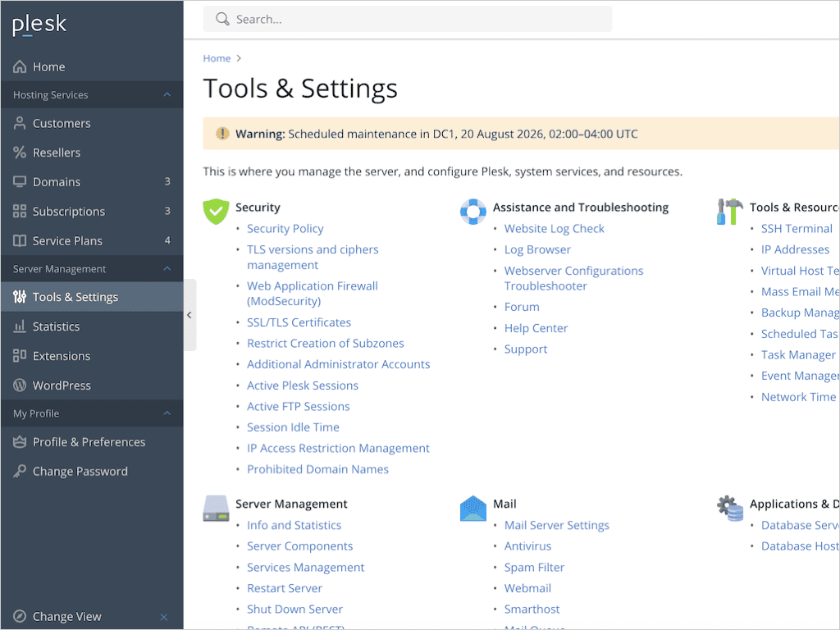This screenshot has width=840, height=630.
Task: Open Website Log Check
Action: coord(554,229)
